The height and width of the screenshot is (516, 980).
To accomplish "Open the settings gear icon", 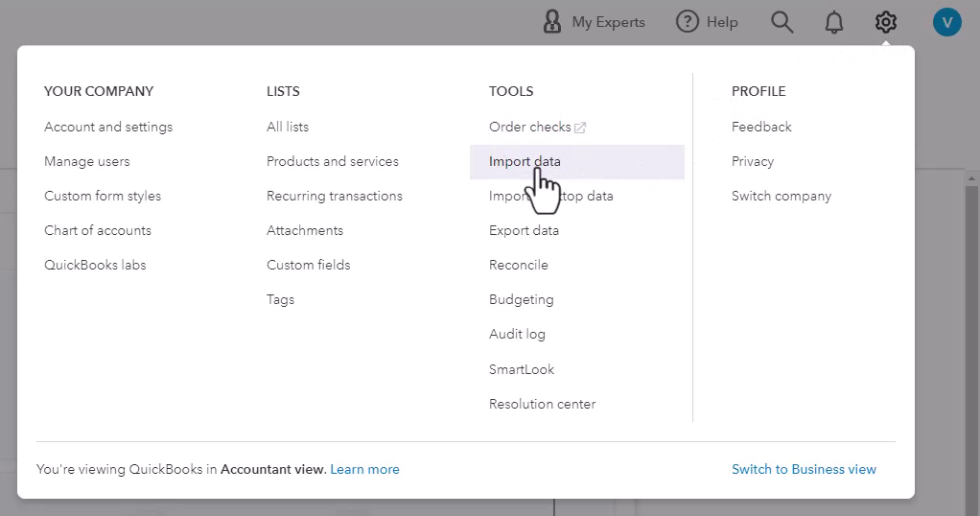I will click(886, 22).
